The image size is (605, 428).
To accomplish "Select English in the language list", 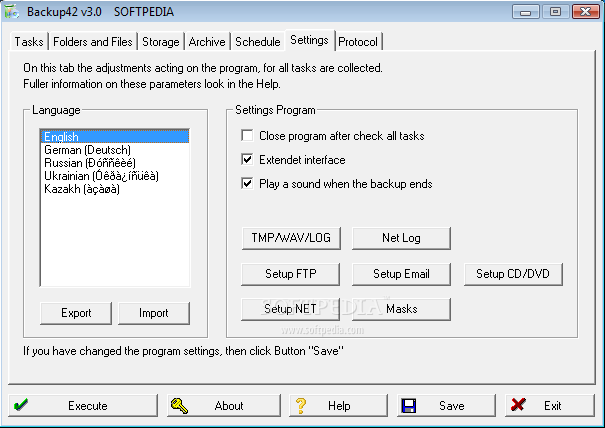I will pos(115,137).
